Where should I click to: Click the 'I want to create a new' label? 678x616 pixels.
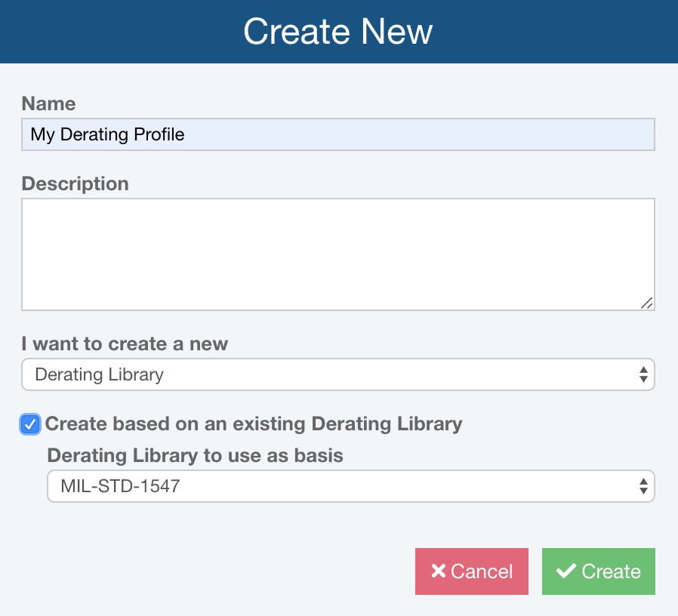(125, 343)
